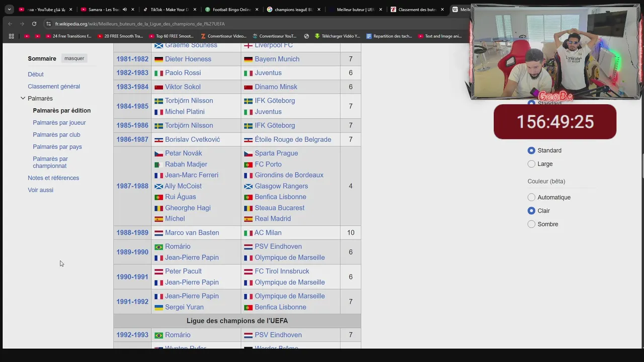Click the Austrian flag beside Peter Pacult
Image resolution: width=644 pixels, height=362 pixels.
tap(158, 271)
